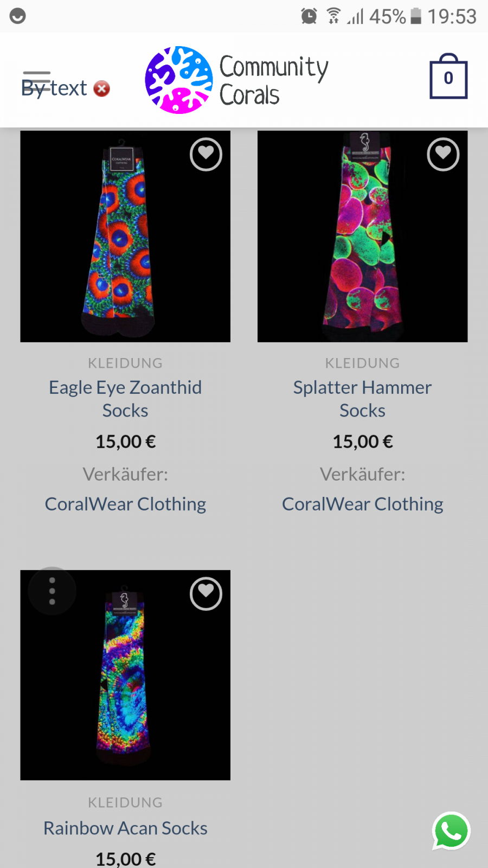Open WhatsApp chat button

click(451, 831)
